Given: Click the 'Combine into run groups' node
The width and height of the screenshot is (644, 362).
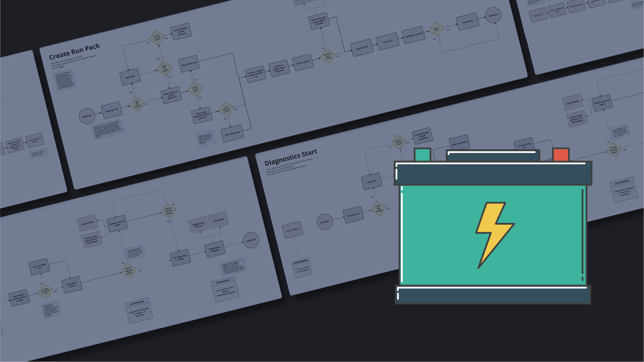Looking at the screenshot, I should [35, 140].
